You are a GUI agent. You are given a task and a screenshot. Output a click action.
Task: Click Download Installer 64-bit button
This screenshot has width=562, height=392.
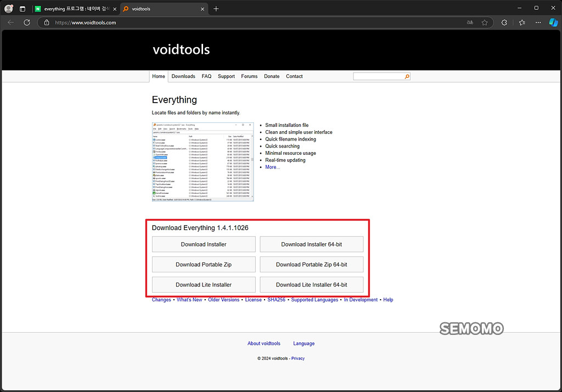pos(312,244)
